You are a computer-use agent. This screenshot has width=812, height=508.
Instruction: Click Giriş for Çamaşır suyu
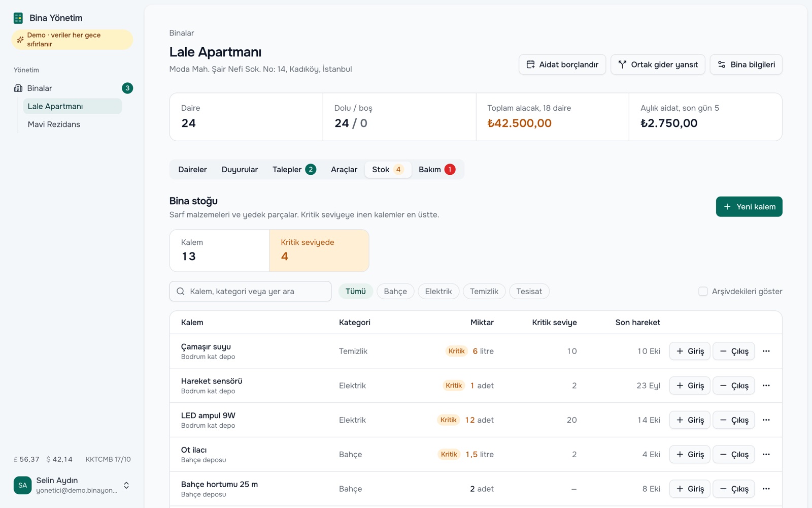[x=690, y=351]
